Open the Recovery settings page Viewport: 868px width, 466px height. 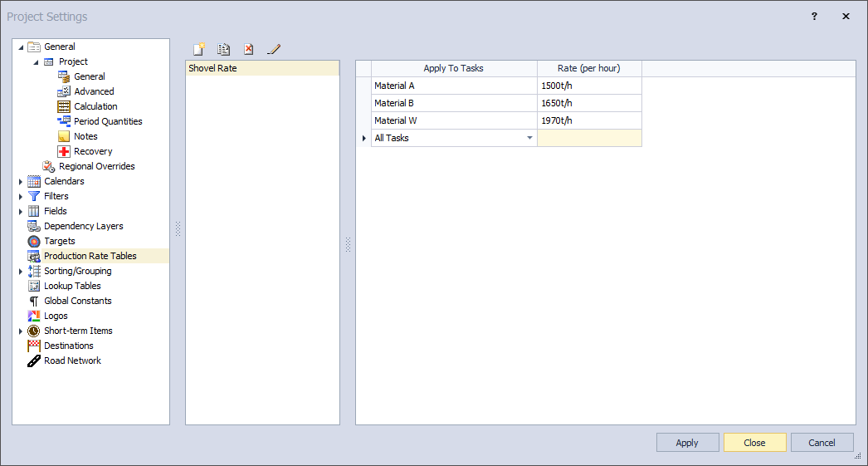coord(92,151)
